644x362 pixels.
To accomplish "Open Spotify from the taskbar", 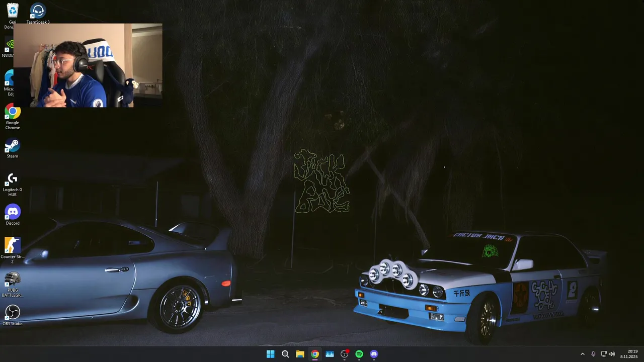I will point(359,354).
